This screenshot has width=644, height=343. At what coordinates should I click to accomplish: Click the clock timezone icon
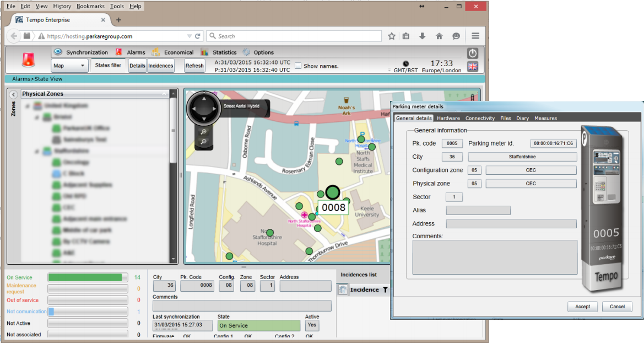pyautogui.click(x=406, y=64)
